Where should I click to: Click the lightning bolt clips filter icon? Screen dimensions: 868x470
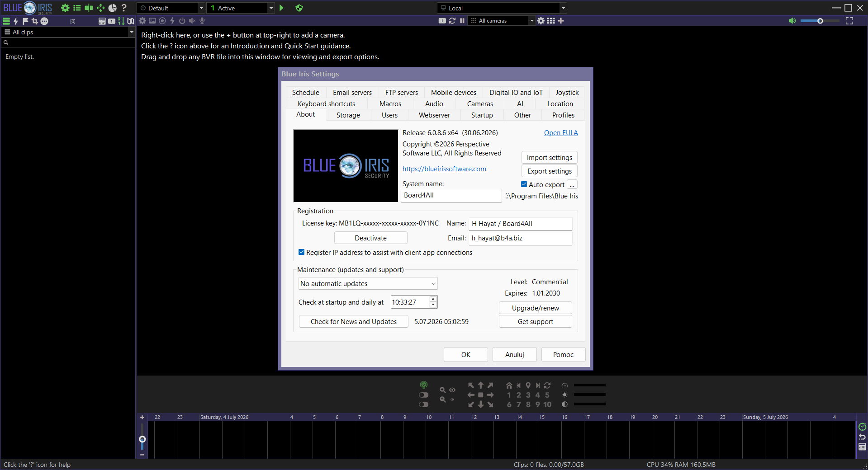pyautogui.click(x=16, y=21)
